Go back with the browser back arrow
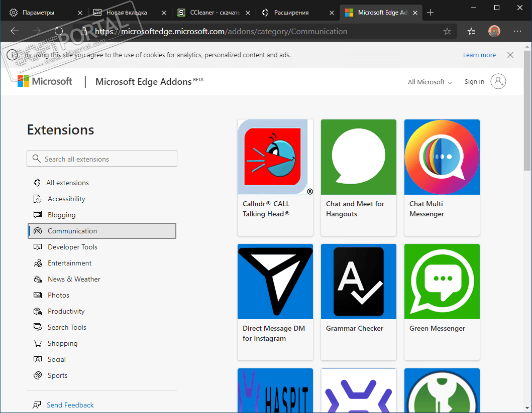Screen dimensions: 532x413 tap(14, 31)
